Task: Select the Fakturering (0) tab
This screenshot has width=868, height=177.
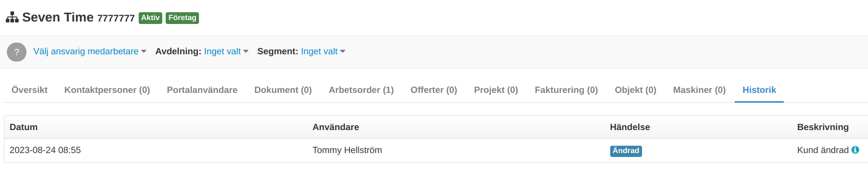Action: 566,90
